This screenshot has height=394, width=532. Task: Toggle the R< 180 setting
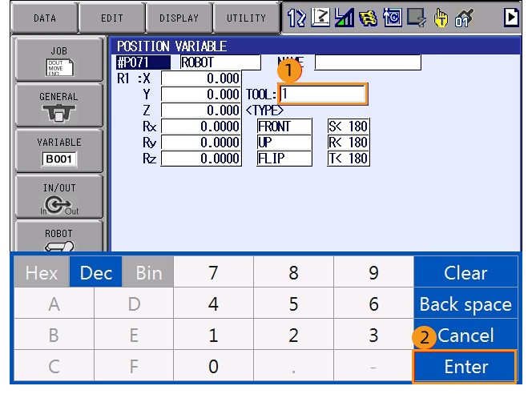(x=348, y=143)
